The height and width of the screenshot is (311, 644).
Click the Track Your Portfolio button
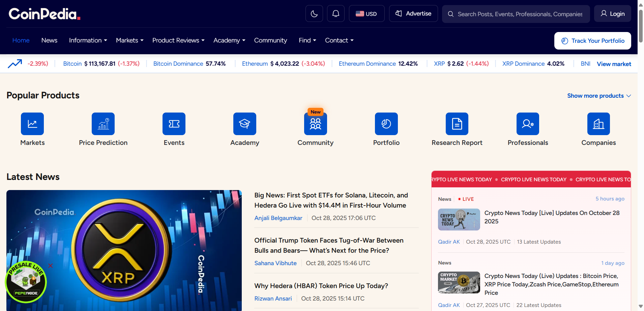pyautogui.click(x=592, y=41)
